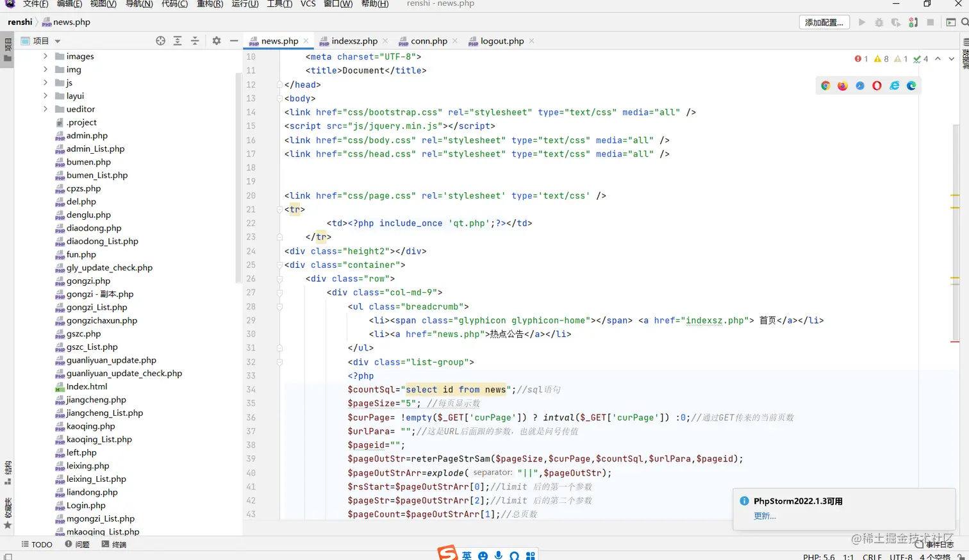Click the 更新... link in notification
This screenshot has height=560, width=969.
pyautogui.click(x=765, y=516)
